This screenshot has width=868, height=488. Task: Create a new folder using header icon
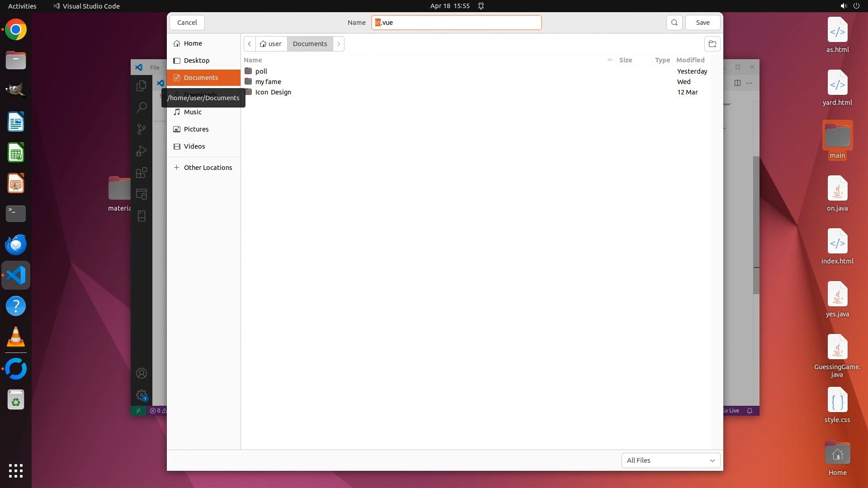712,44
